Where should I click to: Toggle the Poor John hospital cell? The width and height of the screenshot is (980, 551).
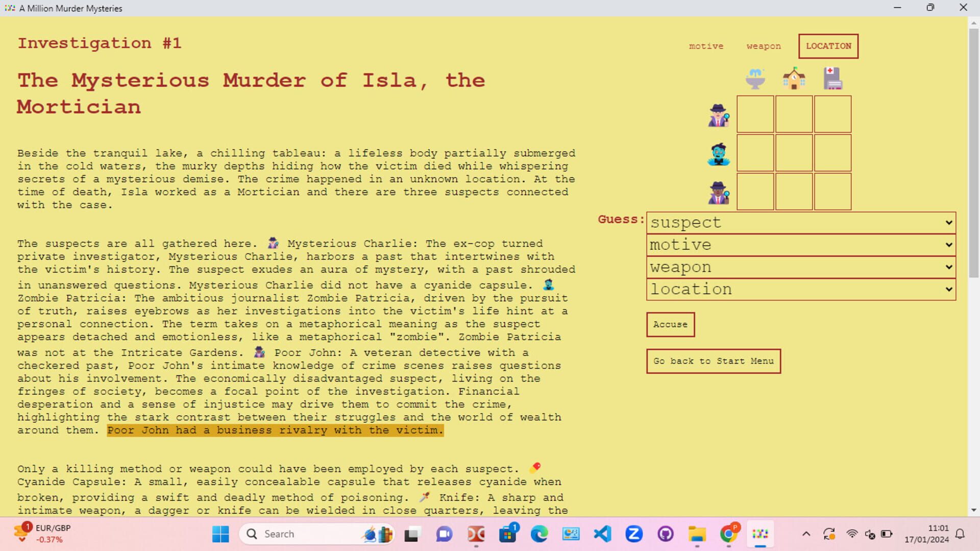(832, 192)
